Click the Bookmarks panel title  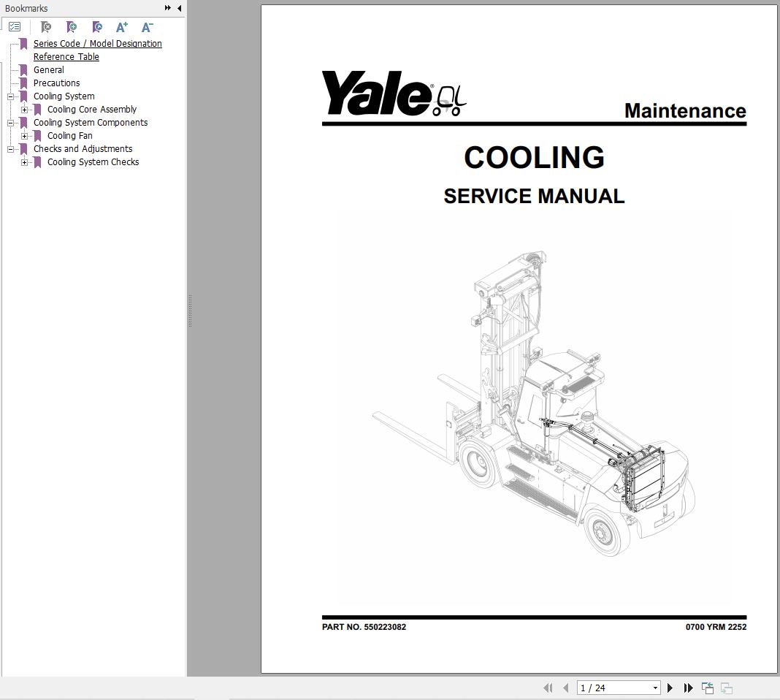[26, 9]
